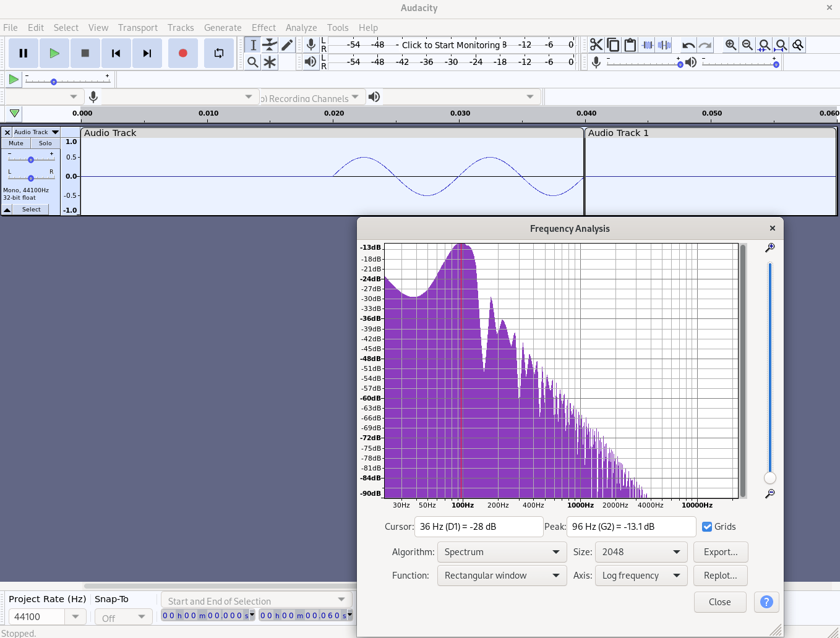Image resolution: width=840 pixels, height=638 pixels.
Task: Open the Audio Track name dropdown menu
Action: pos(36,132)
